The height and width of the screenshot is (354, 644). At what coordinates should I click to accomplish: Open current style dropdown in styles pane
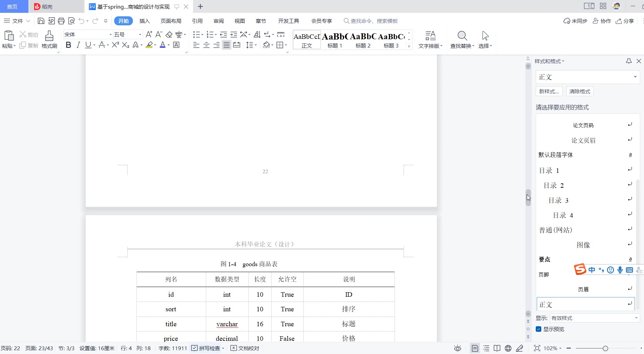point(635,77)
